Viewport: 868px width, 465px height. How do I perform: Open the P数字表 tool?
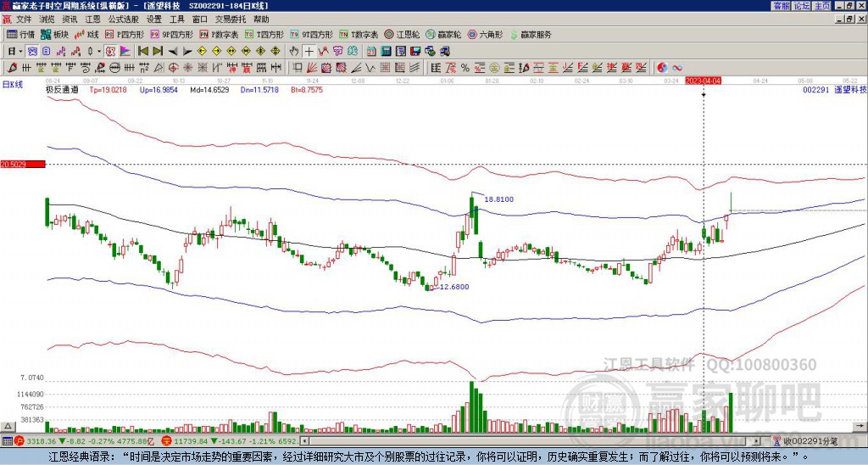pyautogui.click(x=219, y=34)
